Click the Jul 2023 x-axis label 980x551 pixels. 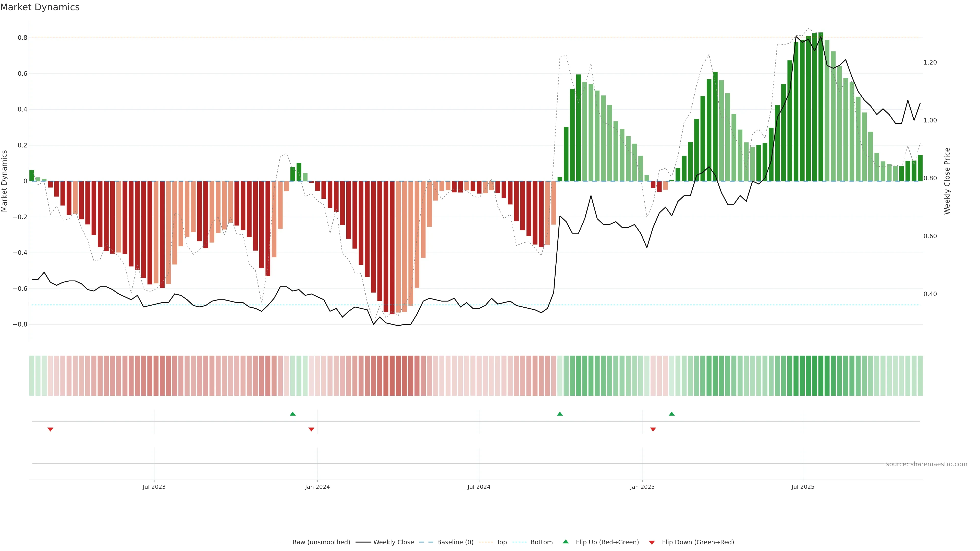coord(154,487)
